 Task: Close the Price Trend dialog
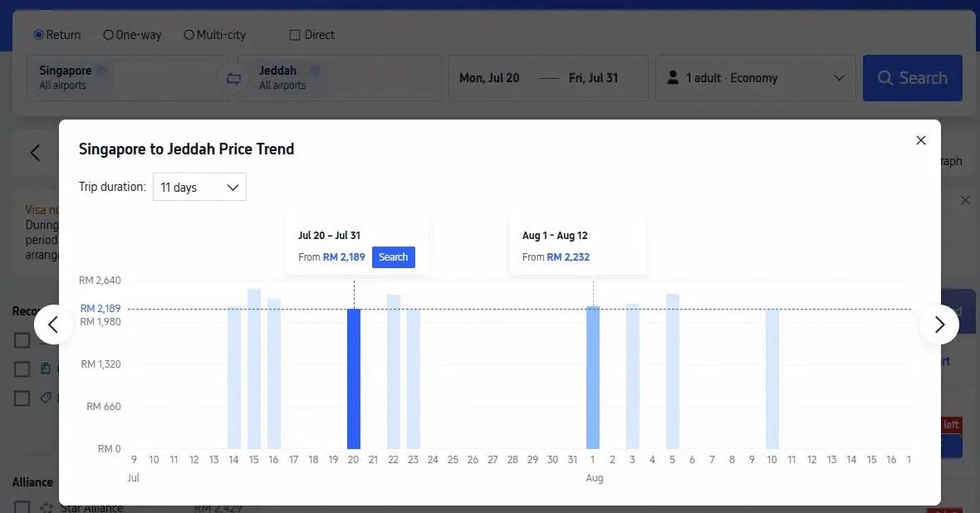pyautogui.click(x=921, y=140)
